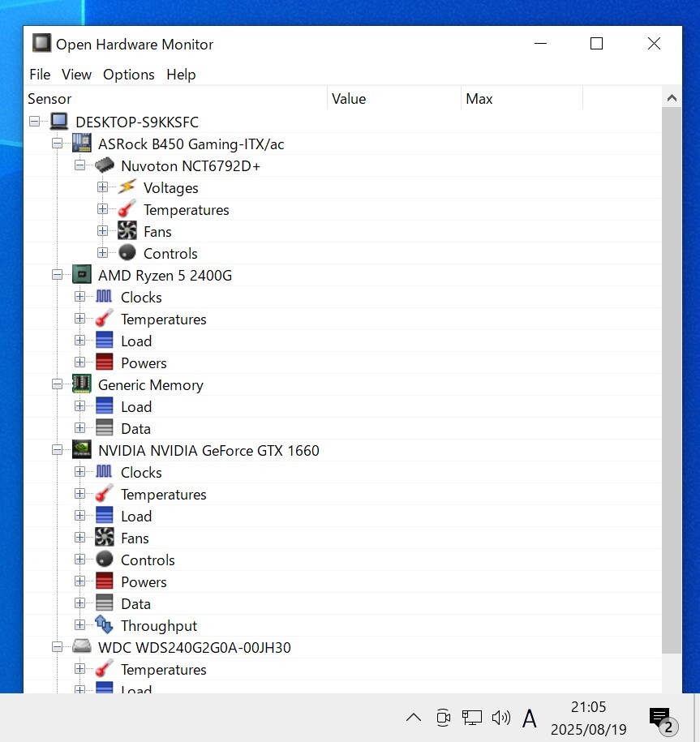Click the Clocks waveform icon under NVIDIA GeForce
The height and width of the screenshot is (742, 700).
pyautogui.click(x=104, y=471)
